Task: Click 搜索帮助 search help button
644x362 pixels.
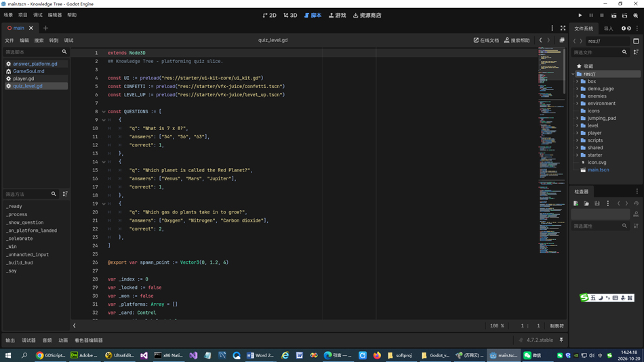Action: [517, 40]
